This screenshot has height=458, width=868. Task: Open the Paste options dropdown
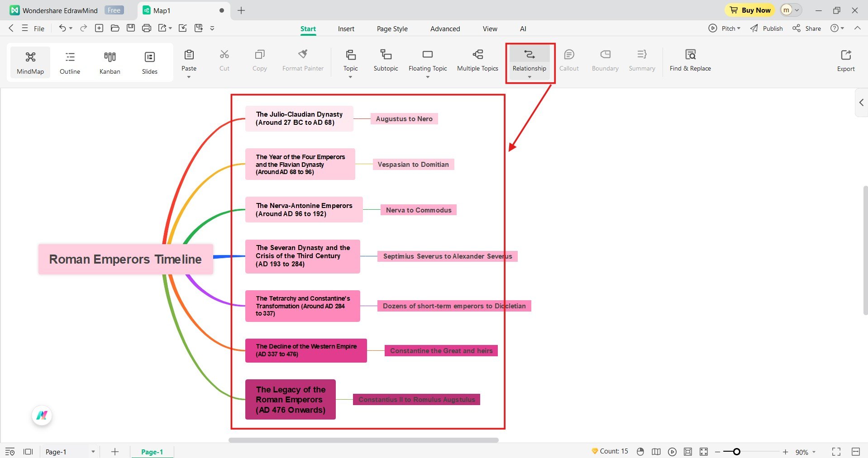(189, 76)
